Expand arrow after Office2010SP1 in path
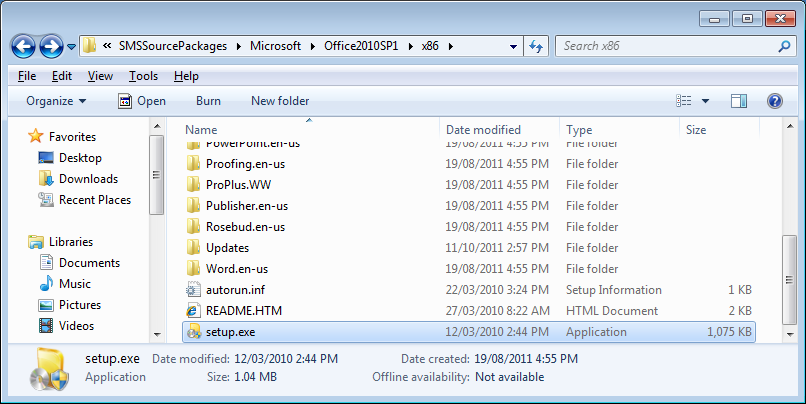Screen dimensions: 806x404 click(x=411, y=46)
